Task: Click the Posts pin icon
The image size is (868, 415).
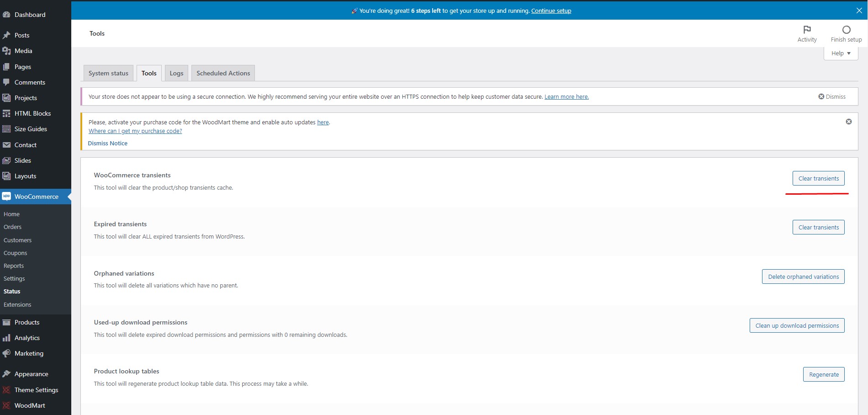Action: tap(6, 35)
